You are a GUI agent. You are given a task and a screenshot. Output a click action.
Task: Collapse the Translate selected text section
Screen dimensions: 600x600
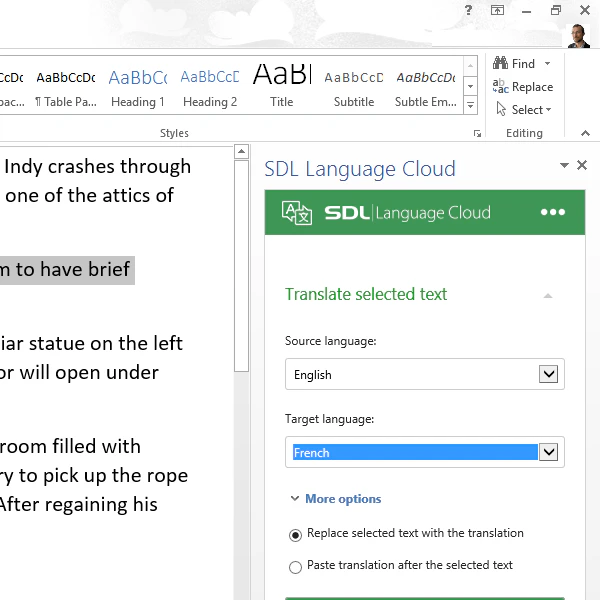(x=548, y=295)
